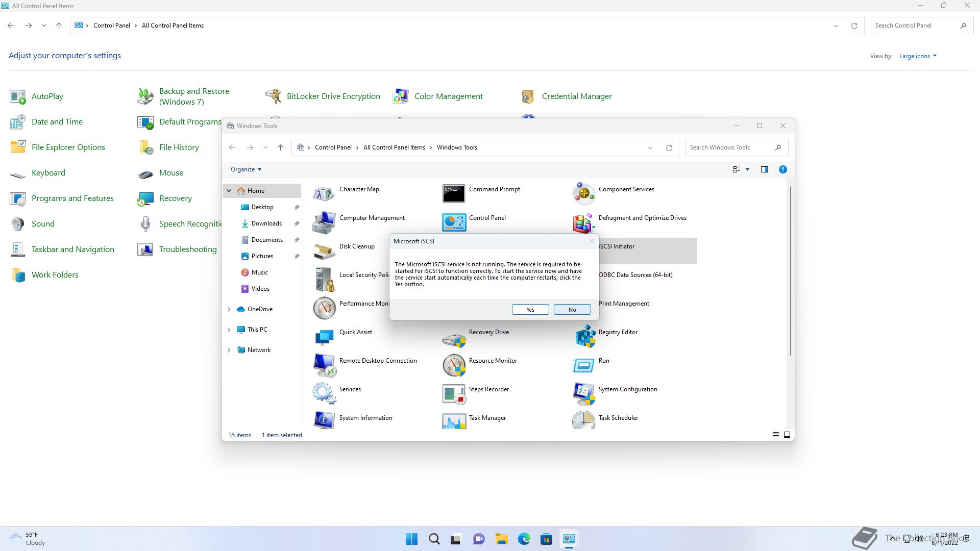
Task: Select Downloads in navigation pane
Action: [x=266, y=223]
